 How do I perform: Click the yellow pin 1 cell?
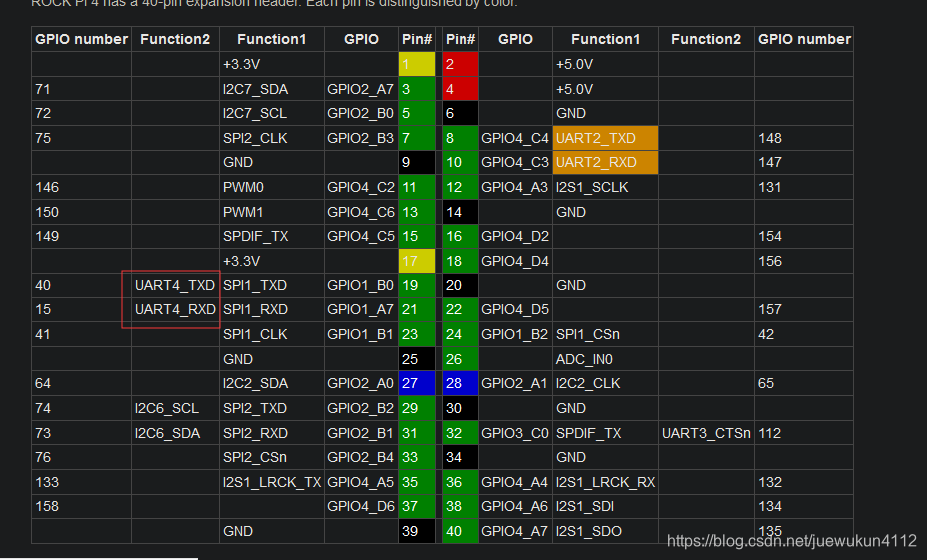click(417, 64)
